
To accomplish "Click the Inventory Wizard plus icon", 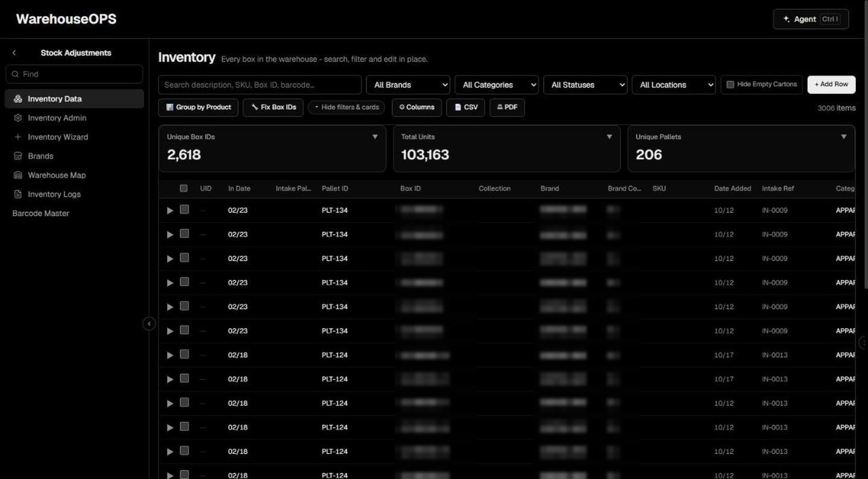I will click(17, 137).
